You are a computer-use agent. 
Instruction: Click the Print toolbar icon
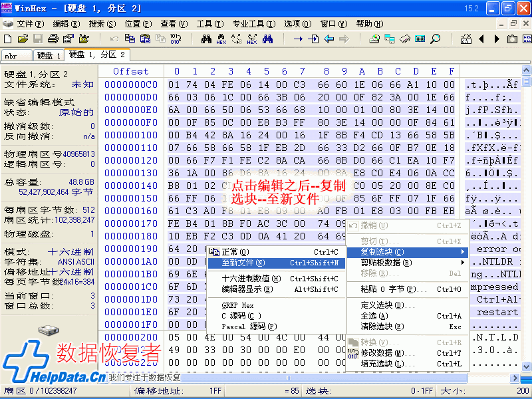pyautogui.click(x=53, y=39)
